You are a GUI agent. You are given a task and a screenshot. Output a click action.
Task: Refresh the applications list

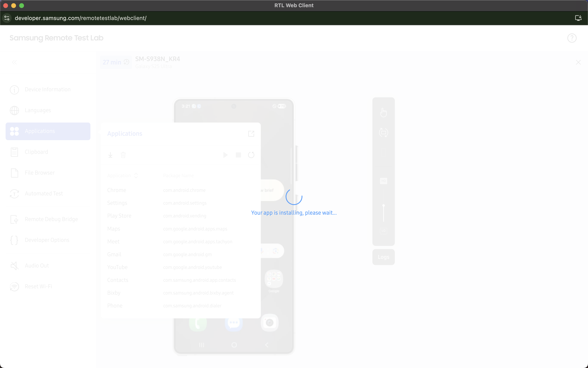click(x=251, y=155)
